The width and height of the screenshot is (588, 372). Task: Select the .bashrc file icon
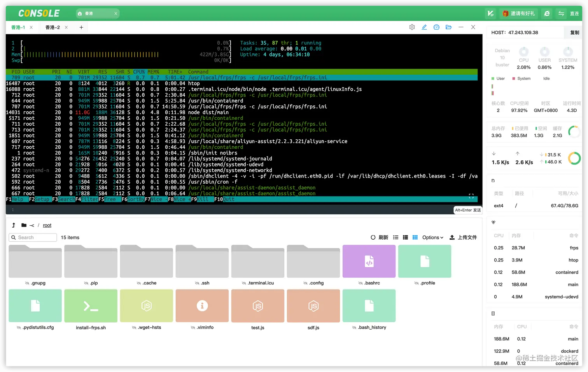coord(369,261)
